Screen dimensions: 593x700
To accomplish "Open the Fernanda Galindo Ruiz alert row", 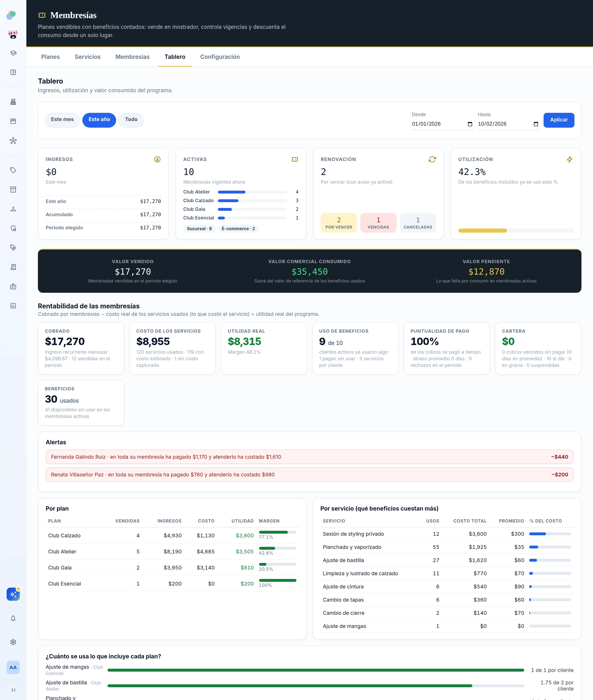I will point(309,457).
